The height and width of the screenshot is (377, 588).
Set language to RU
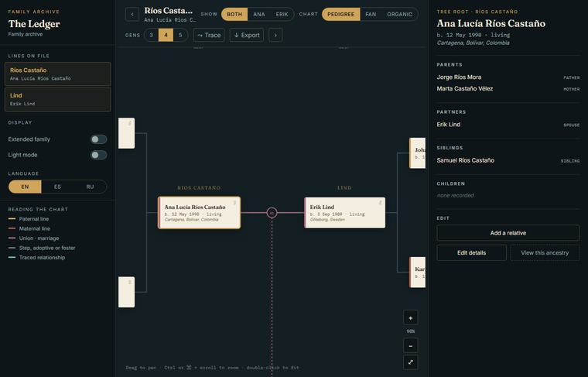pos(90,187)
